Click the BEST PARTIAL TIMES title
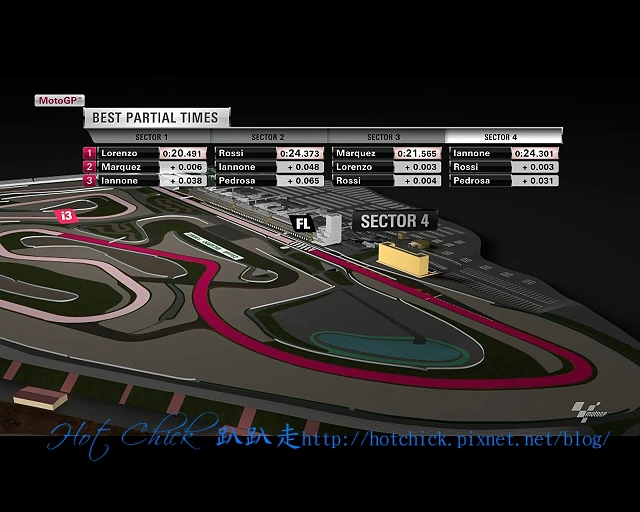Screen dimensions: 640x512 pyautogui.click(x=155, y=118)
